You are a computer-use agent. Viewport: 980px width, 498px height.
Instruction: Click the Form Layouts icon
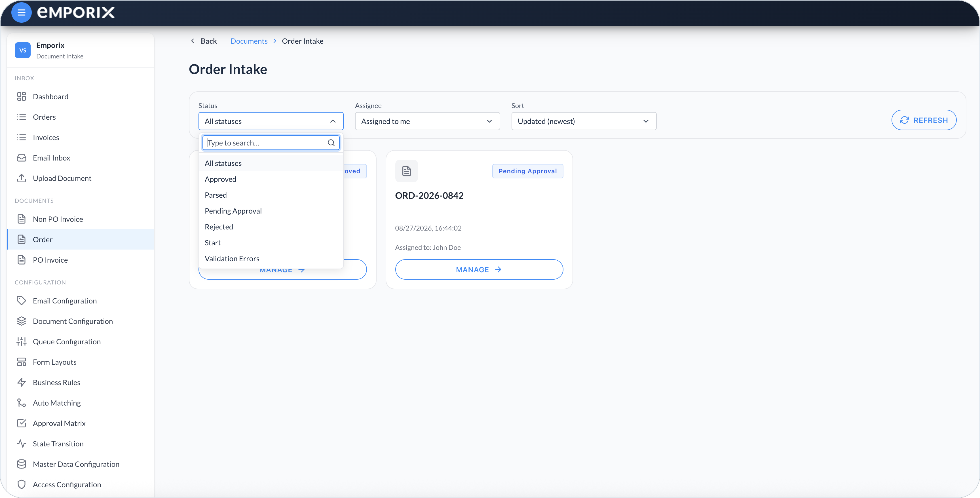click(x=22, y=362)
